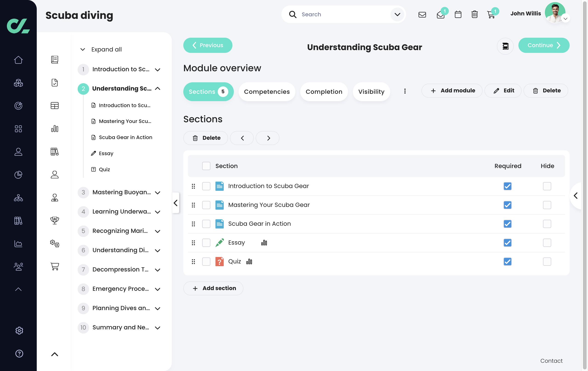Screen dimensions: 588x371
Task: Open the shopping cart icon in header
Action: (x=491, y=15)
